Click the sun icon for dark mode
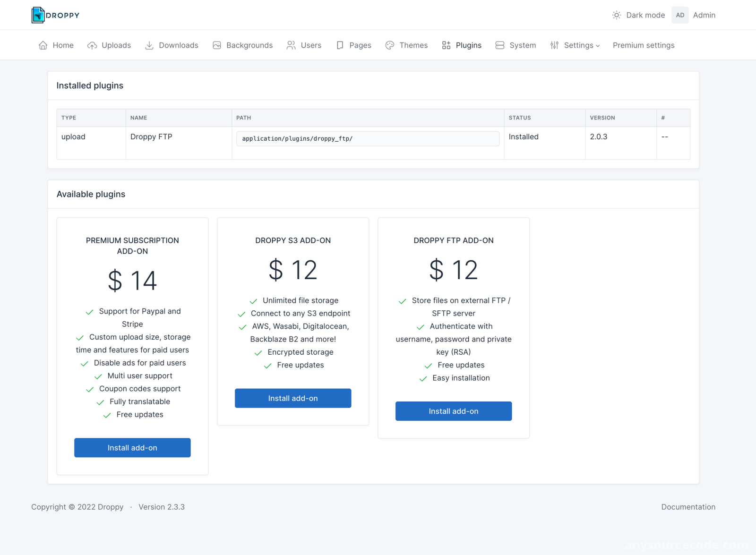Screen dimensions: 756x555 (617, 15)
